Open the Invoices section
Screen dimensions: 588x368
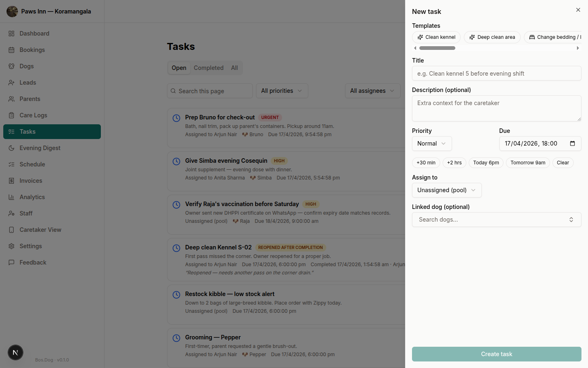pyautogui.click(x=31, y=180)
